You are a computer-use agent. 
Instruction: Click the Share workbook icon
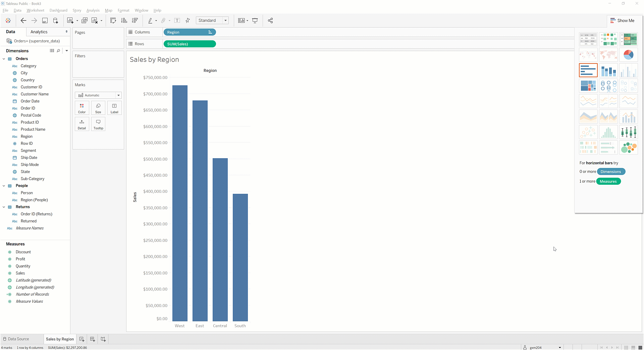pos(270,20)
